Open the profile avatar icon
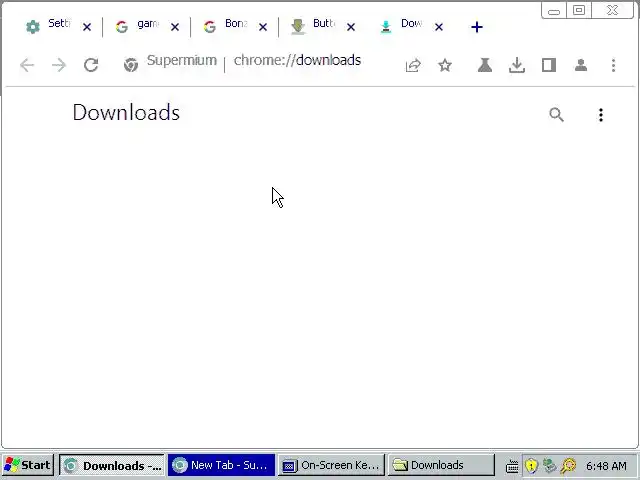640x480 pixels. [581, 65]
